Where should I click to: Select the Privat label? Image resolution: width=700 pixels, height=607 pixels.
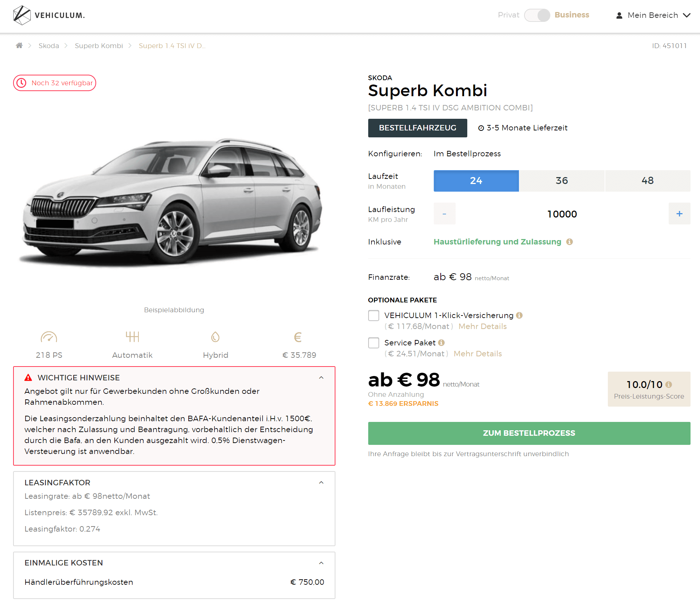click(508, 15)
